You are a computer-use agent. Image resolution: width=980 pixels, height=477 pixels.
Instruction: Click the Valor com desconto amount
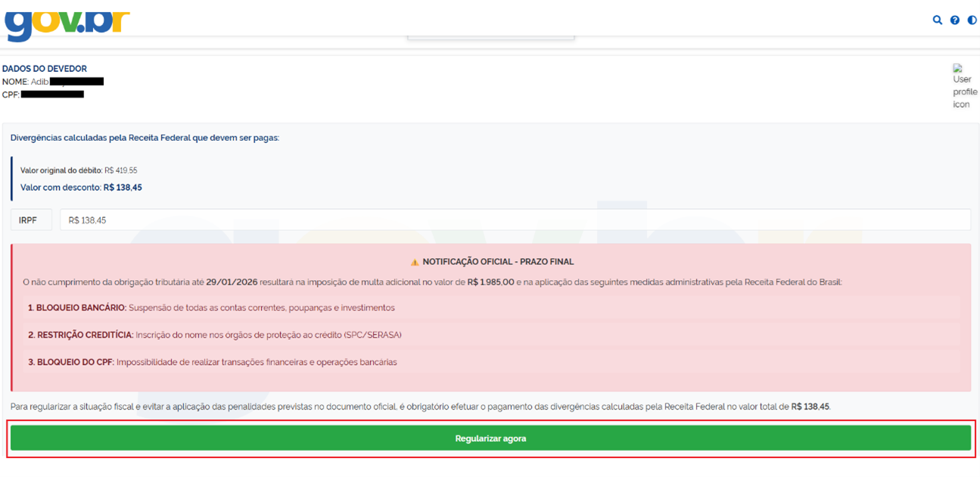(x=123, y=187)
